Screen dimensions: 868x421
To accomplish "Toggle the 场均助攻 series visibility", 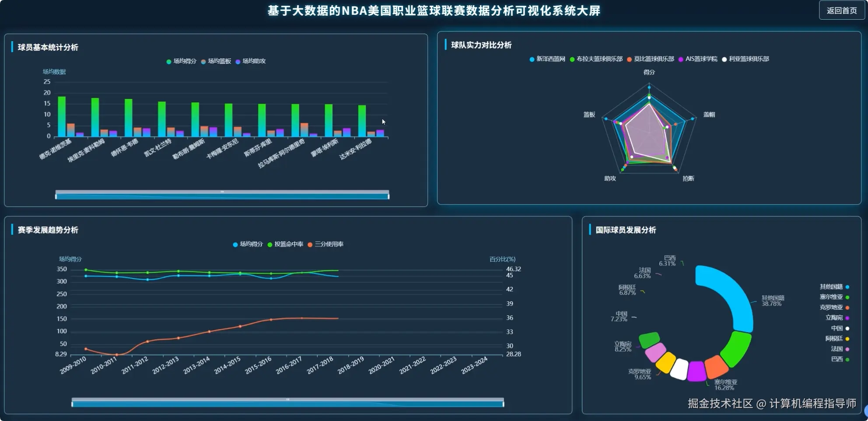I will pyautogui.click(x=238, y=61).
